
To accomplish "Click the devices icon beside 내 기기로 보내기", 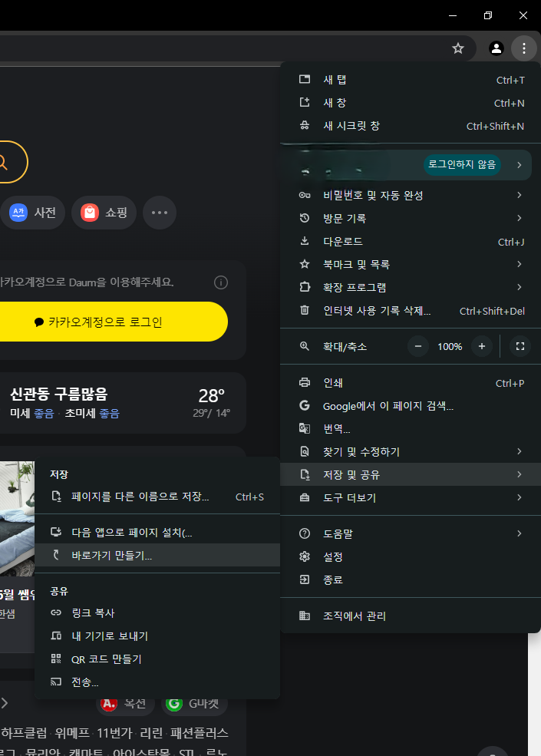I will pos(56,636).
